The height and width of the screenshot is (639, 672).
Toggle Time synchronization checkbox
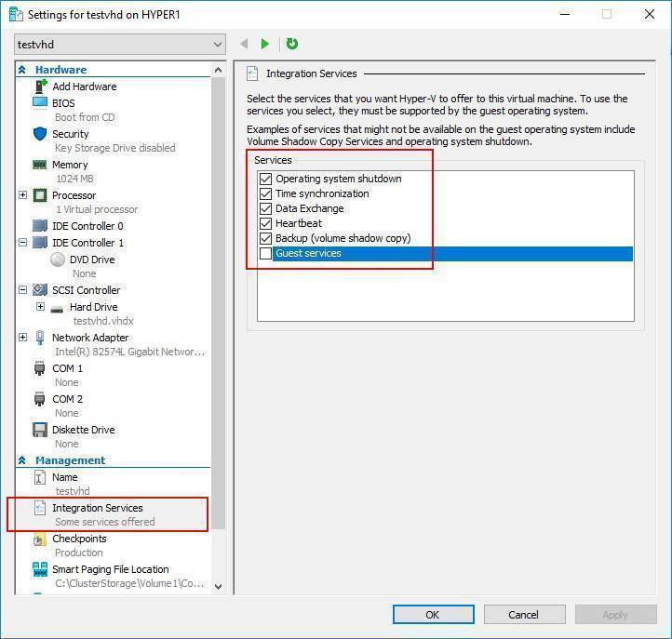pyautogui.click(x=265, y=193)
